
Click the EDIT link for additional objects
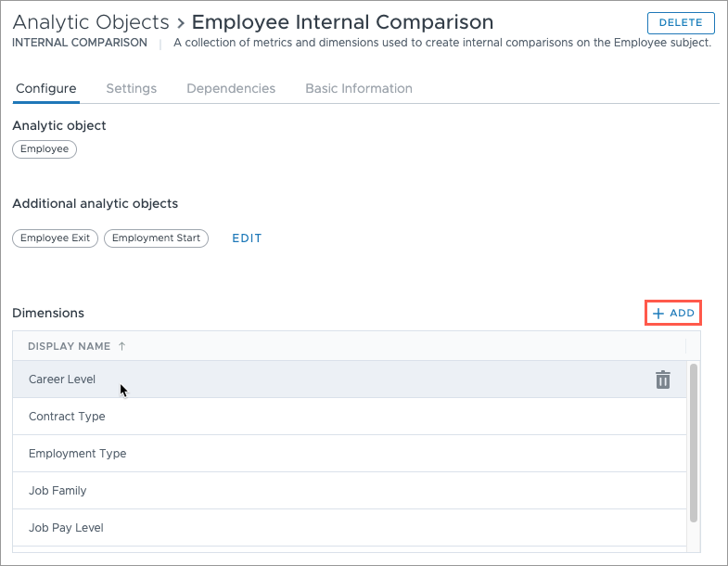point(247,238)
